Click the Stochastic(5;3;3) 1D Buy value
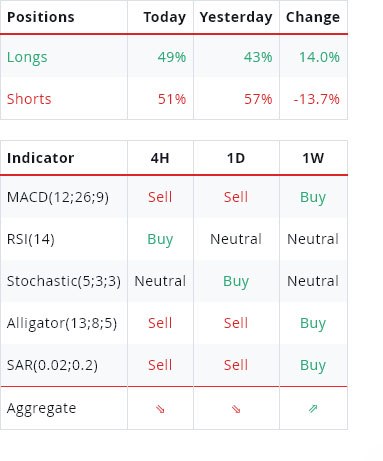383x461 pixels. [x=236, y=281]
